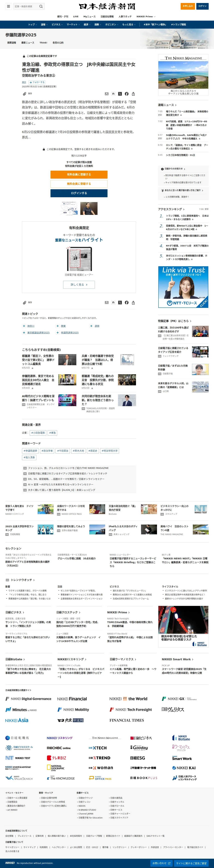Open the NIKKEI Mobility logo link
This screenshot has height=868, width=214.
pos(73,709)
